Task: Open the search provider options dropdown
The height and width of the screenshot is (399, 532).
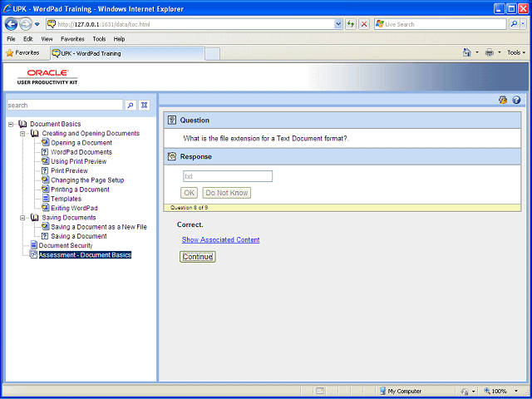Action: coord(523,24)
